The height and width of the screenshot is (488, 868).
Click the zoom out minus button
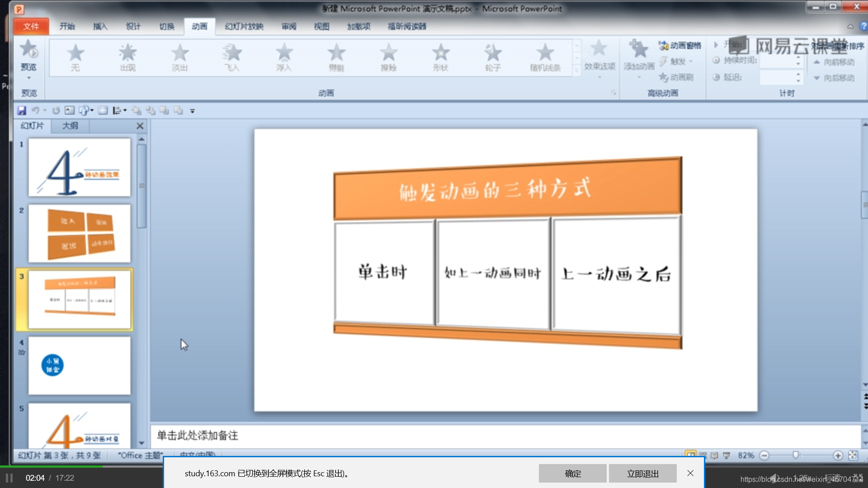[x=764, y=455]
